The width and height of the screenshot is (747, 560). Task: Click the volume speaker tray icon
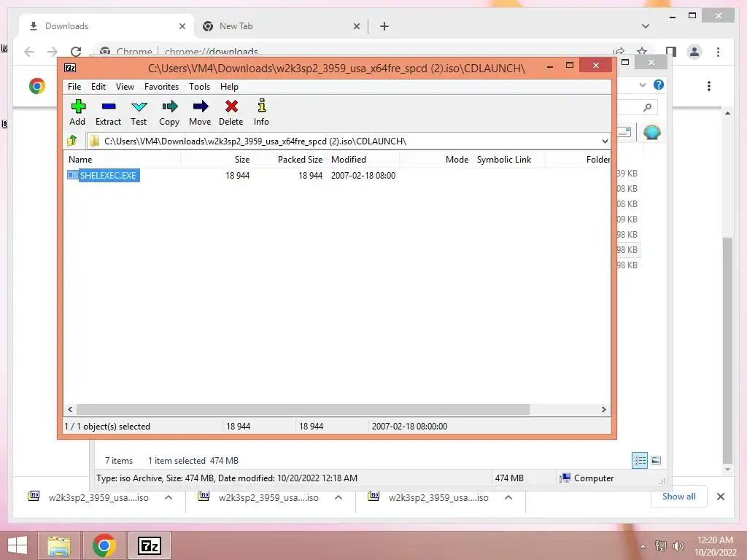coord(678,546)
